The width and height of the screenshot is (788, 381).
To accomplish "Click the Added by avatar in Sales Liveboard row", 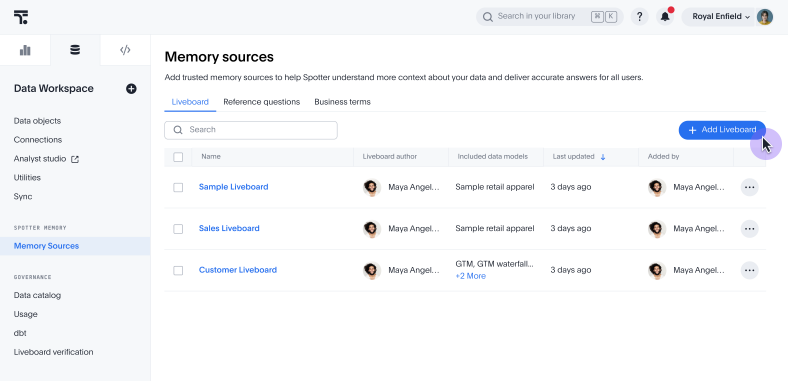I will coord(657,229).
